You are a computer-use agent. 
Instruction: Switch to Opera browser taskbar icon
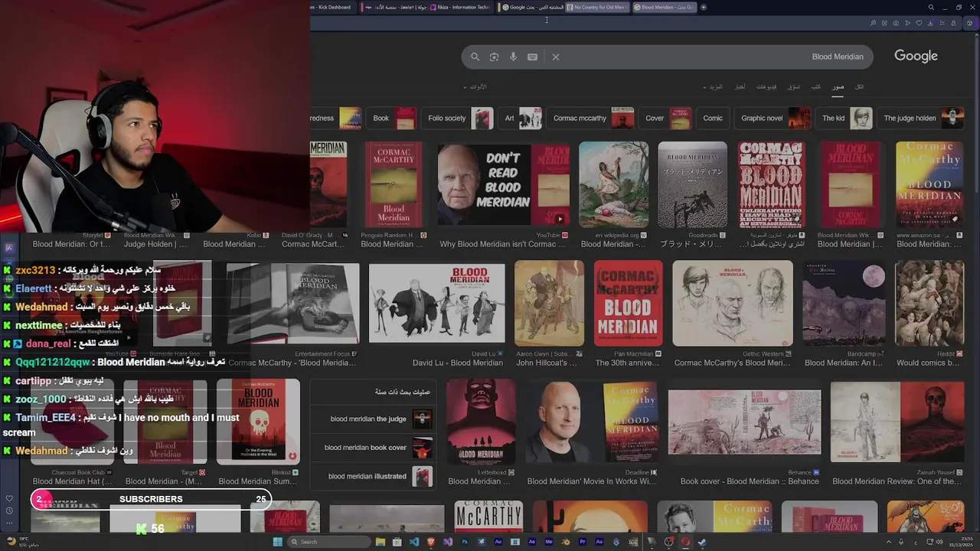click(685, 542)
